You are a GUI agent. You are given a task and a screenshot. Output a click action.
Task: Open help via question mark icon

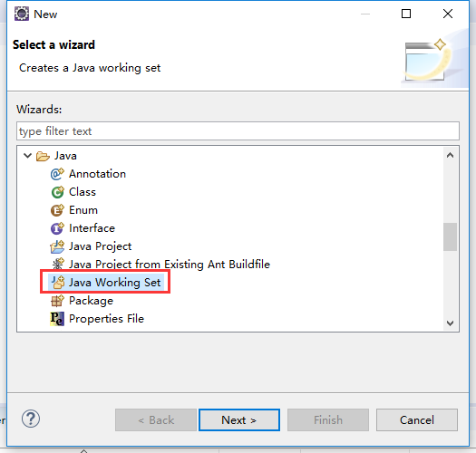31,419
